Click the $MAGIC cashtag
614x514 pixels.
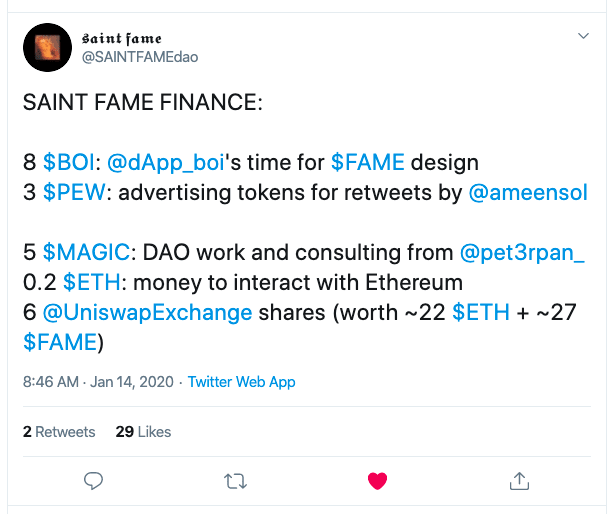(86, 252)
